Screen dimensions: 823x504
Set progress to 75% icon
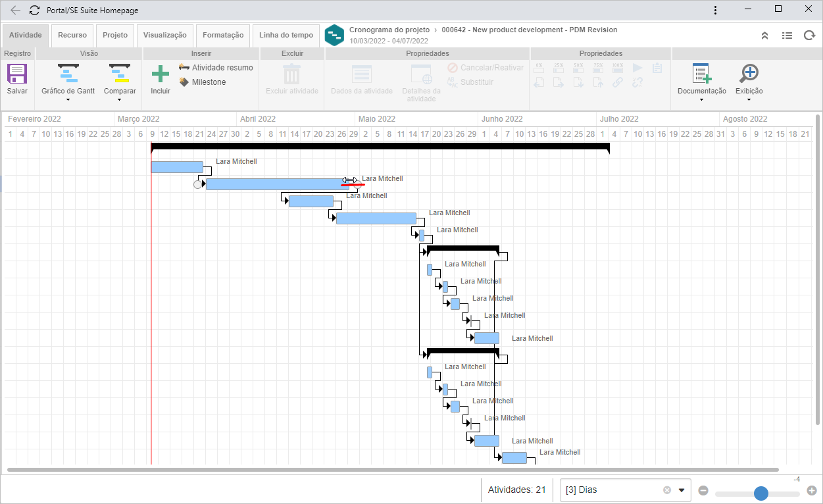598,67
